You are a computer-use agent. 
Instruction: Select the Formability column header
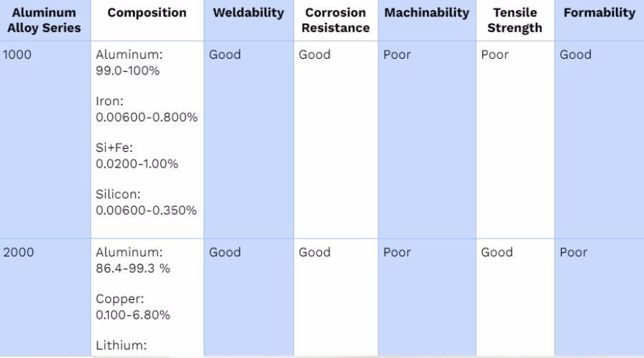pos(599,13)
